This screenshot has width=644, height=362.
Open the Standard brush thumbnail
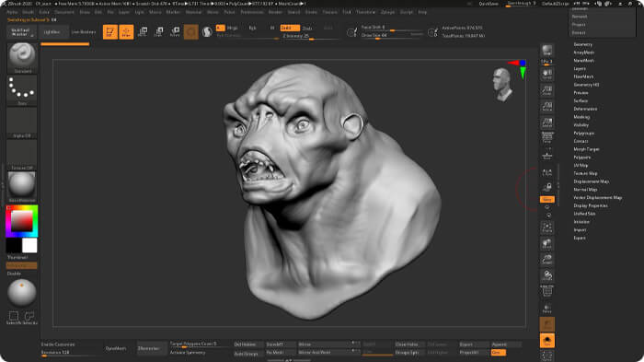22,58
